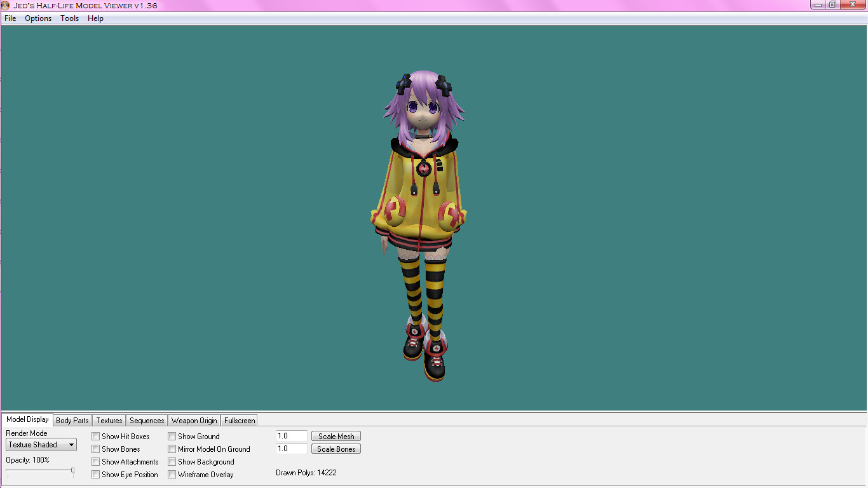This screenshot has width=868, height=488.
Task: Toggle Show Bones display
Action: (96, 449)
